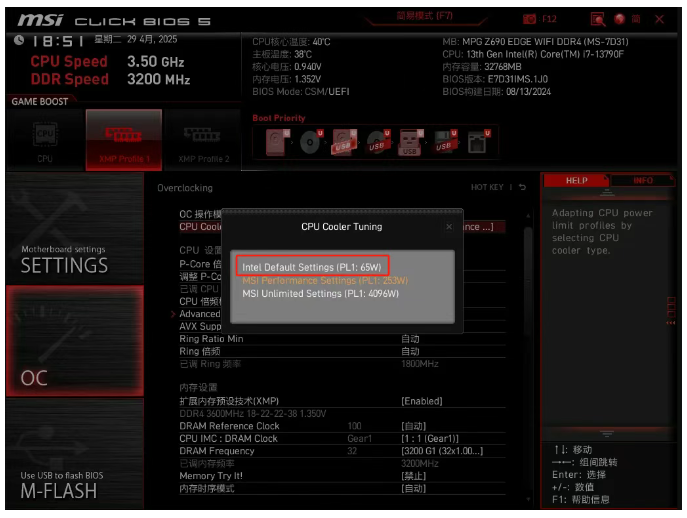Click the GAME BOOST label
The image size is (687, 518).
point(39,102)
